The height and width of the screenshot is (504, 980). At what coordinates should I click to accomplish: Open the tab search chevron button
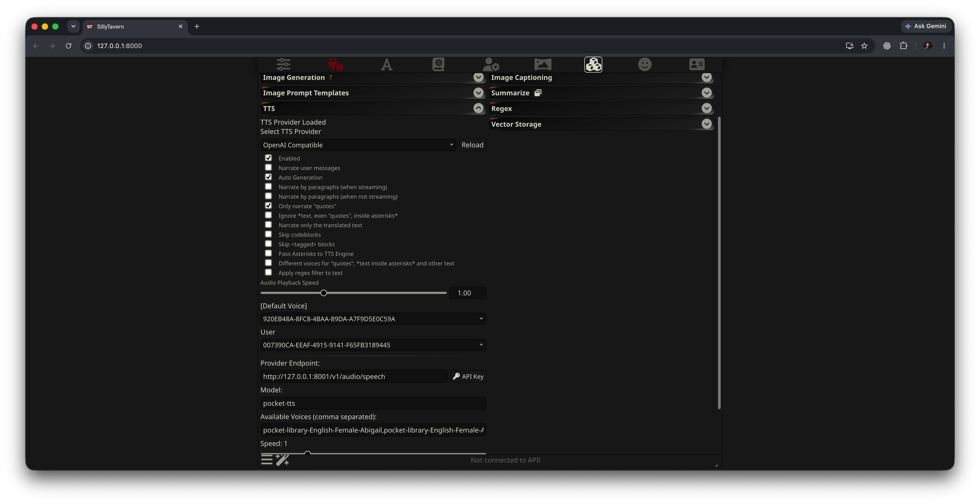[x=73, y=26]
